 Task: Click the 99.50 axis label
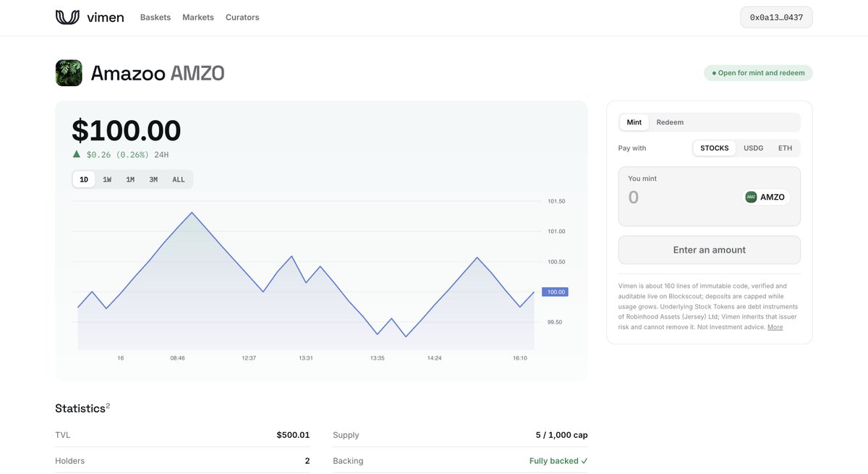tap(556, 322)
